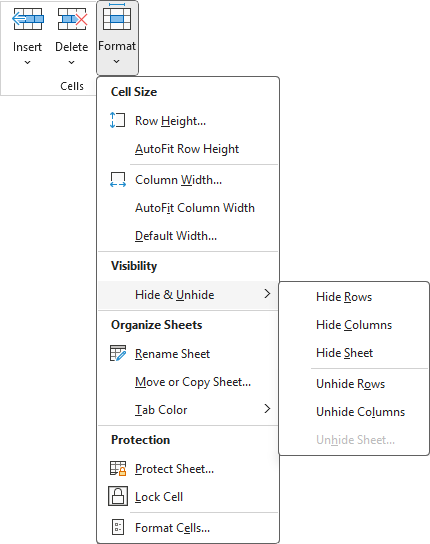Expand the Hide & Unhide chevron
This screenshot has height=544, width=430.
267,294
